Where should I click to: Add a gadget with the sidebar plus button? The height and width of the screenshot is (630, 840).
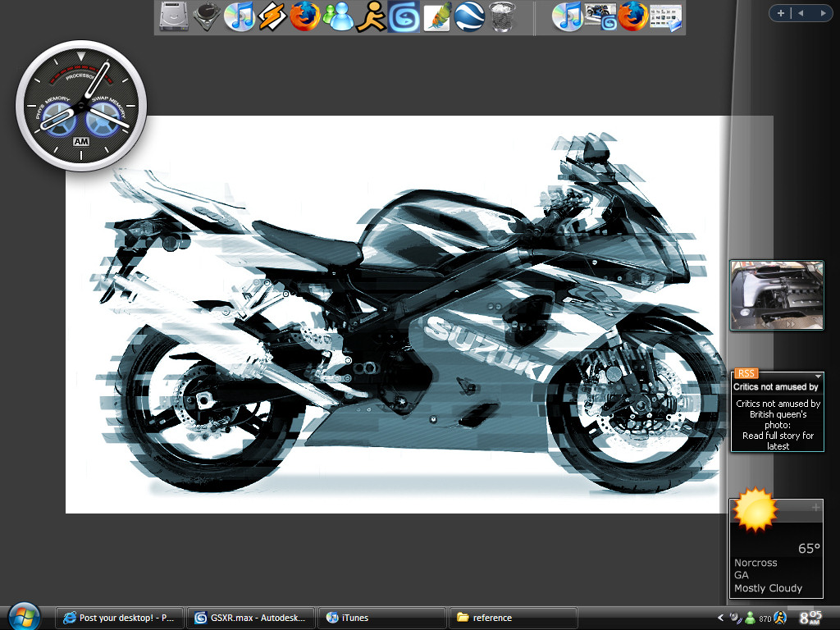coord(781,13)
